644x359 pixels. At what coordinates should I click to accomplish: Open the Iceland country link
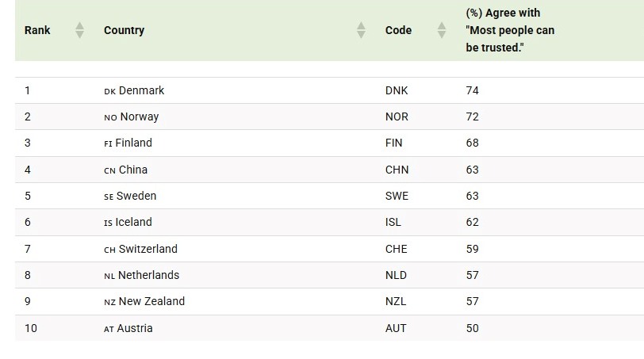[x=133, y=222]
